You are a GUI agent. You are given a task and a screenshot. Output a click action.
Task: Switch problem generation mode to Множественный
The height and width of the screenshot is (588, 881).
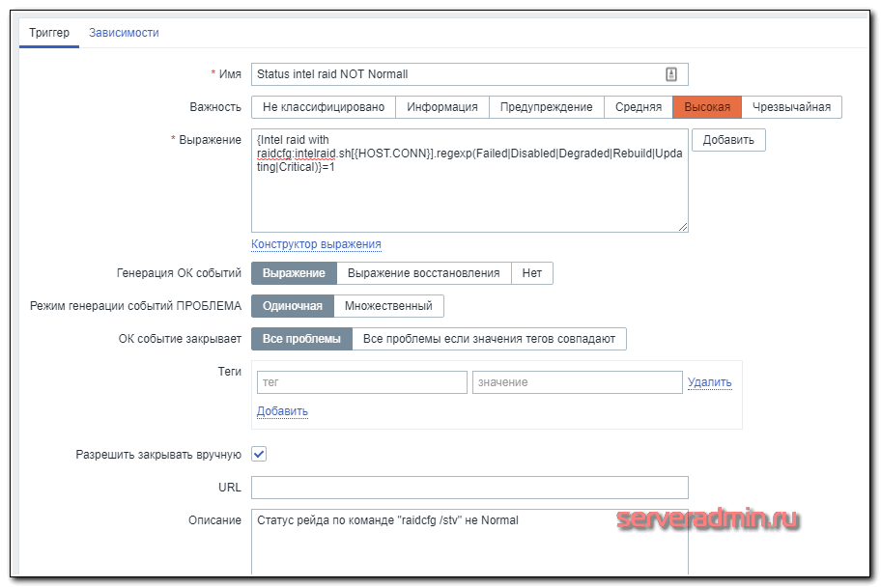388,306
